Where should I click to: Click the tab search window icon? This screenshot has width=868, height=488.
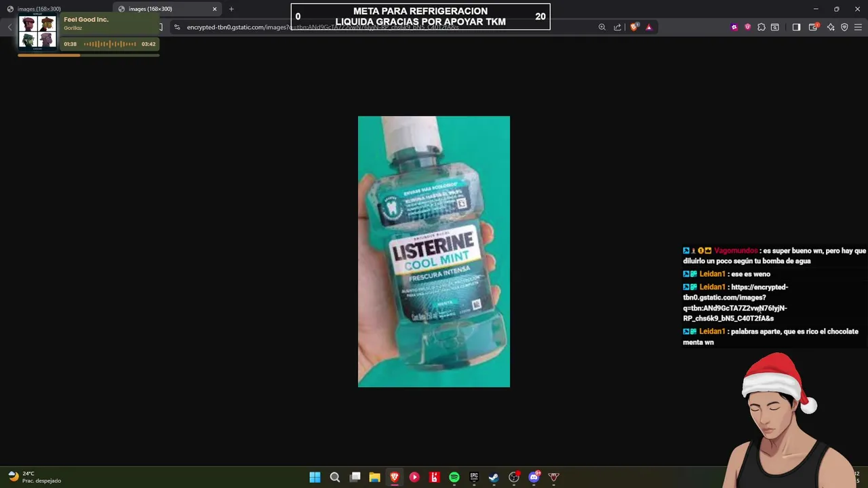coord(775,27)
